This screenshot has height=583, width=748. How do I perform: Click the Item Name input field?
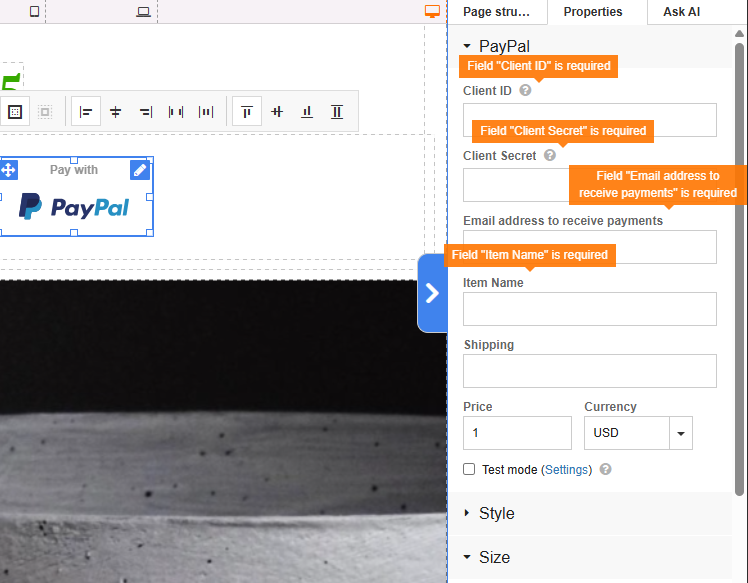pos(589,309)
